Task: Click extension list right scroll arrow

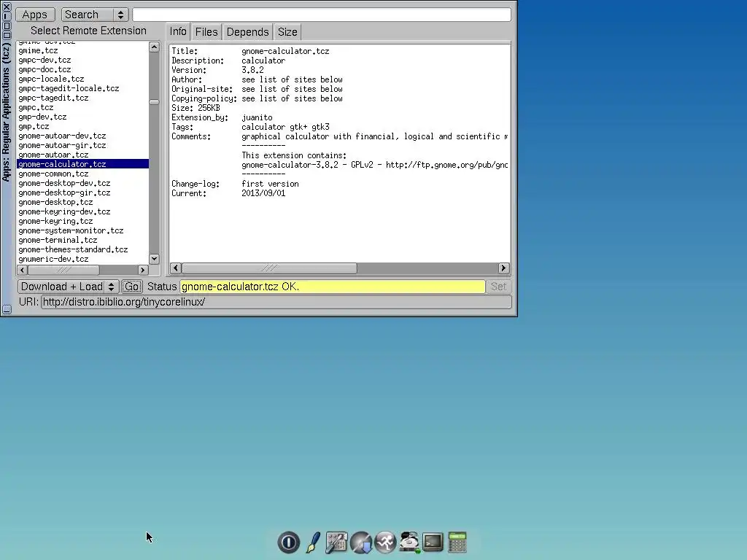Action: pos(142,270)
